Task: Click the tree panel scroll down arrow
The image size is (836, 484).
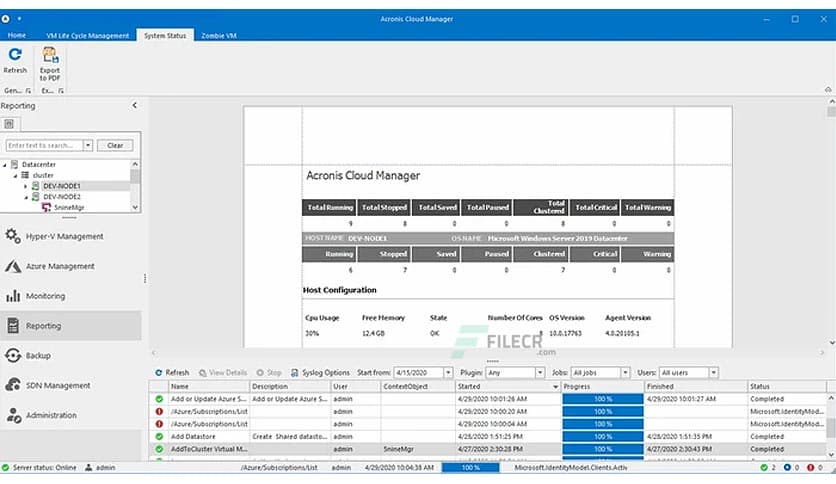Action: [x=135, y=207]
